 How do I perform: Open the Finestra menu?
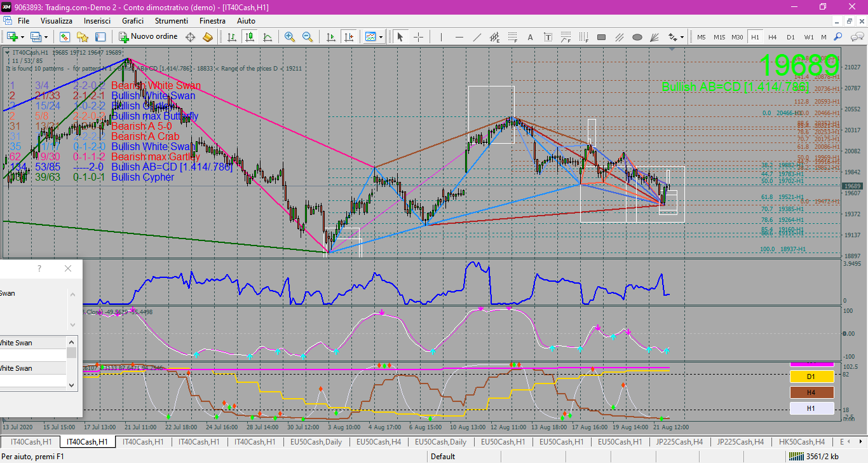tap(212, 21)
